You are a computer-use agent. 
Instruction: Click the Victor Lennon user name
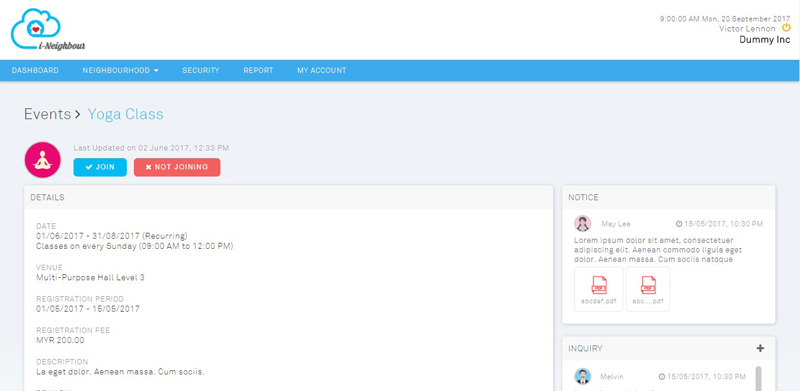coord(747,29)
